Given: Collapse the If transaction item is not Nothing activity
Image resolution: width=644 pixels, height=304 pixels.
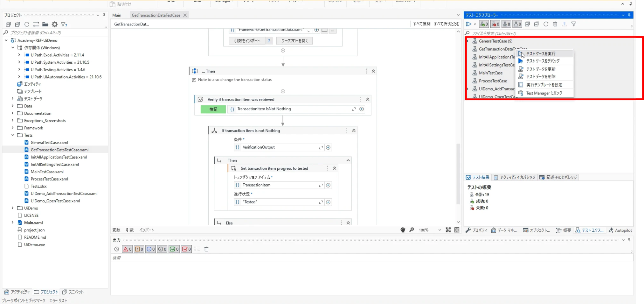Looking at the screenshot, I should 354,131.
